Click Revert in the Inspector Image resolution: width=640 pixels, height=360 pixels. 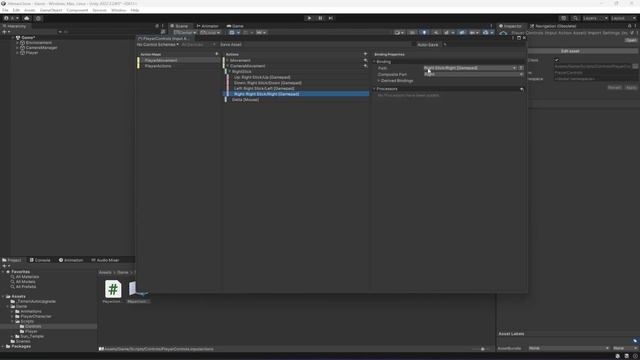(614, 87)
